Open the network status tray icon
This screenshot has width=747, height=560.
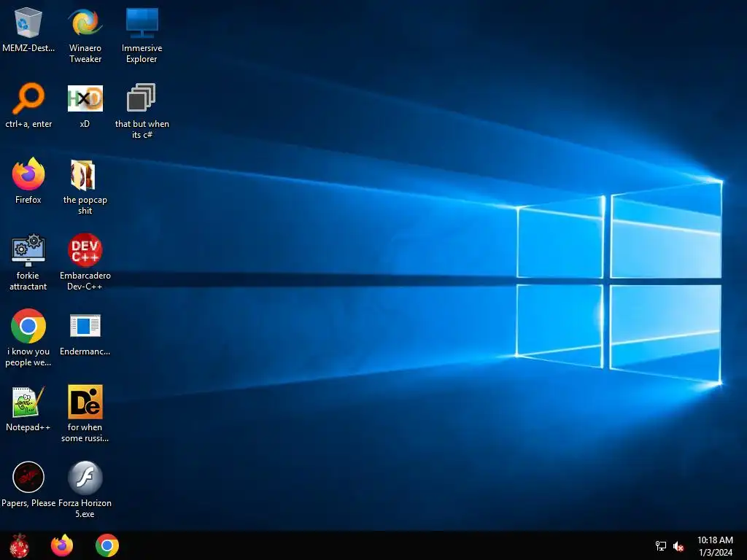point(661,546)
